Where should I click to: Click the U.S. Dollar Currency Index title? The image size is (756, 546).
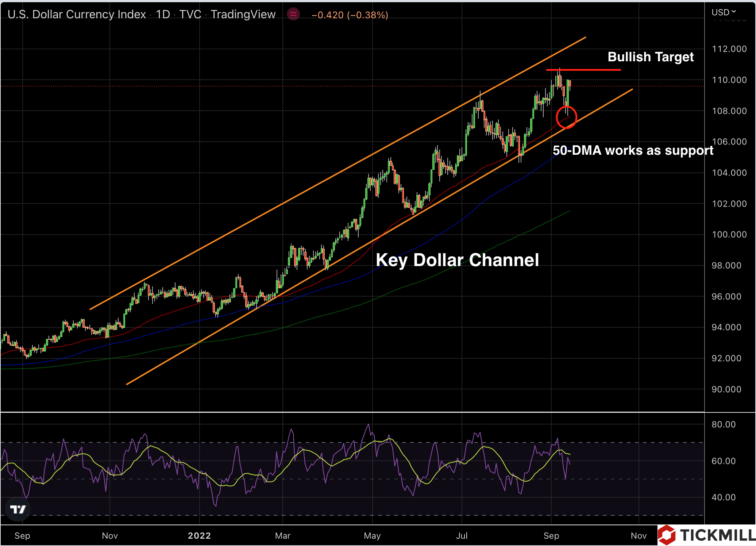point(77,14)
